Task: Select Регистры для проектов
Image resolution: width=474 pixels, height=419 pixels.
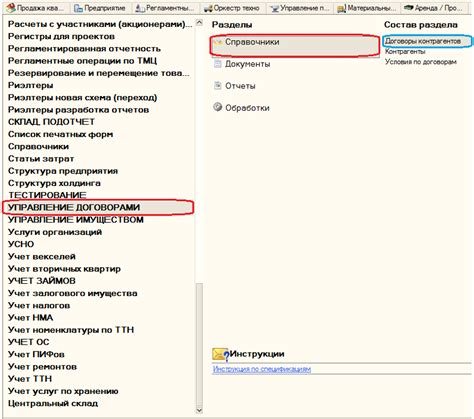Action: point(61,36)
